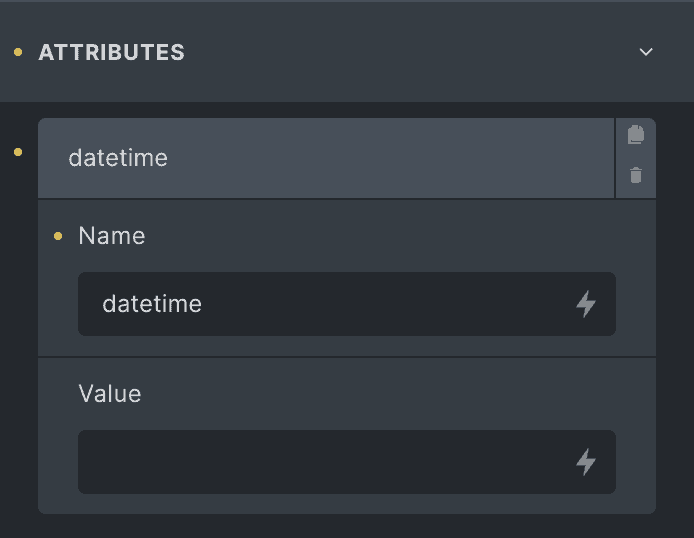694x538 pixels.
Task: Clone the datetime attribute with the copy icon
Action: 636,134
